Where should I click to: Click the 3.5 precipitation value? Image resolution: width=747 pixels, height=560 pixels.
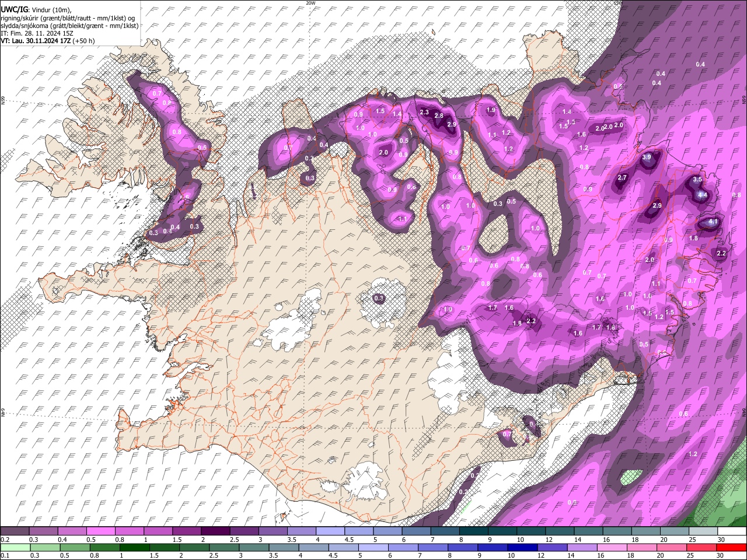[697, 180]
